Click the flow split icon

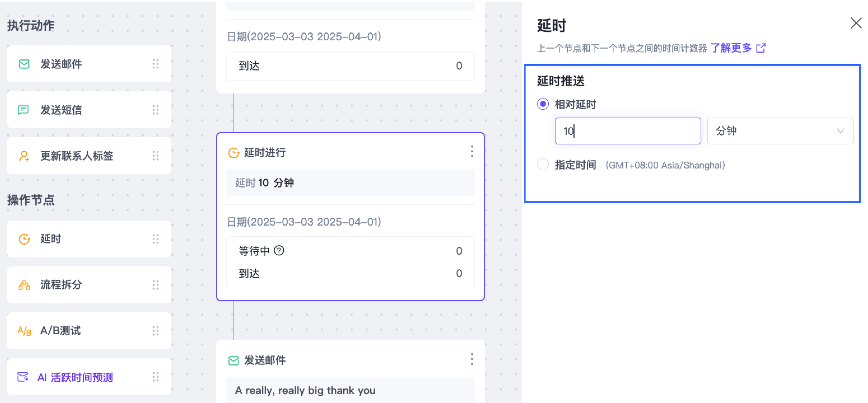24,285
